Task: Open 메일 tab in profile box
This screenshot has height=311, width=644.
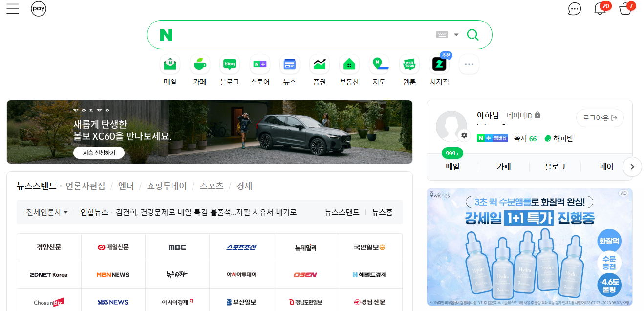Action: tap(452, 167)
